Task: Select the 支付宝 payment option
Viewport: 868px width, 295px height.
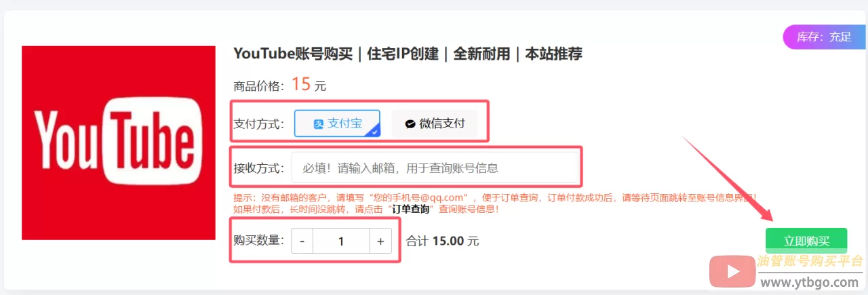Action: (x=337, y=123)
